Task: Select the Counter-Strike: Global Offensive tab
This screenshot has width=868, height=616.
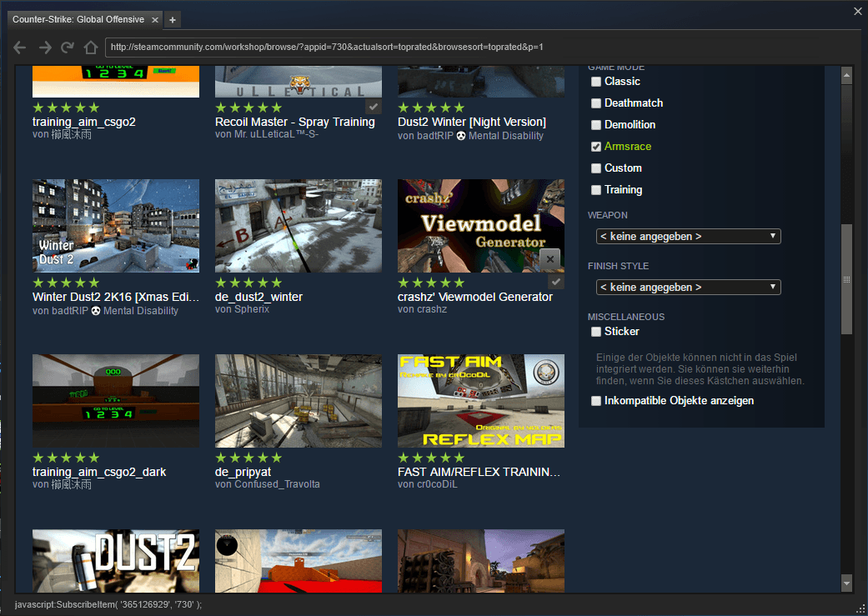Action: [78, 20]
